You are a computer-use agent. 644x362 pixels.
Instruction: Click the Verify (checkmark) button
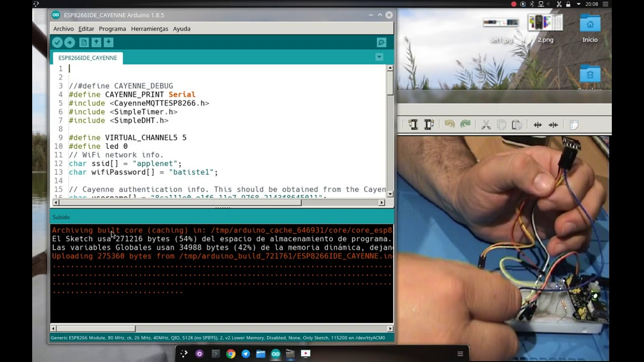coord(57,43)
